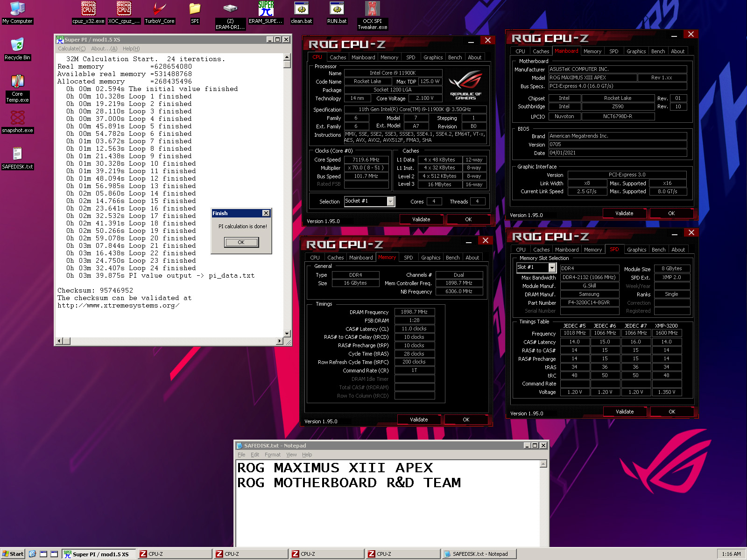Click the XMP-3200 frequency 1600 MHz cell
This screenshot has width=747, height=560.
pyautogui.click(x=666, y=333)
